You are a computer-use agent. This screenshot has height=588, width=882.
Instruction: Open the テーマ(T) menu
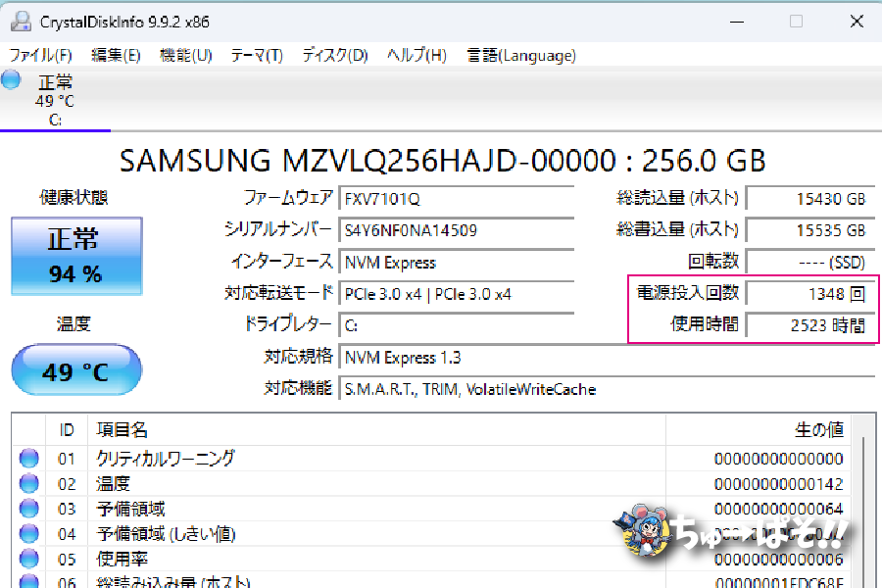point(257,55)
